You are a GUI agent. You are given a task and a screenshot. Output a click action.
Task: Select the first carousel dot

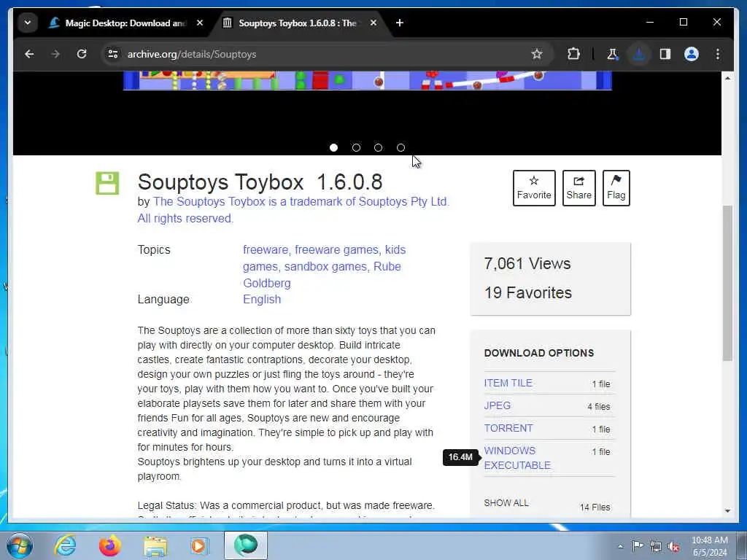333,147
